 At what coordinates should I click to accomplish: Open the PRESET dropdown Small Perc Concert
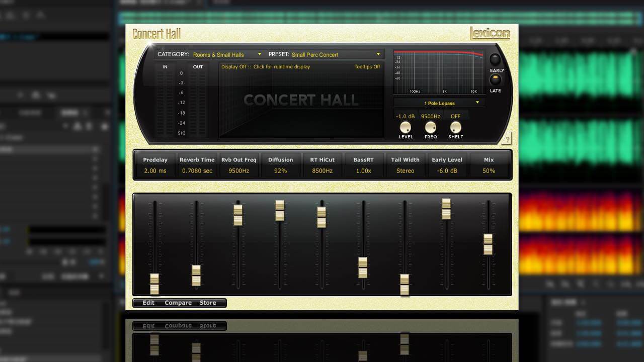pyautogui.click(x=336, y=54)
